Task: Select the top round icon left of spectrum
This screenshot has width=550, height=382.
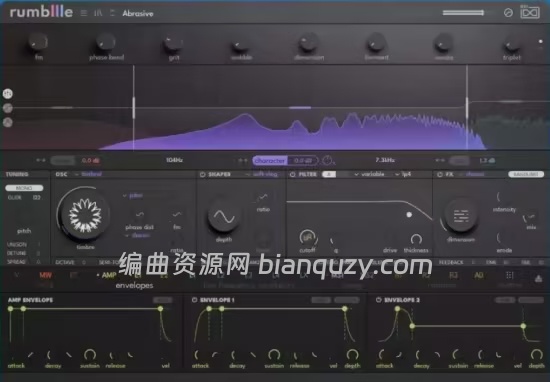Action: (x=8, y=93)
